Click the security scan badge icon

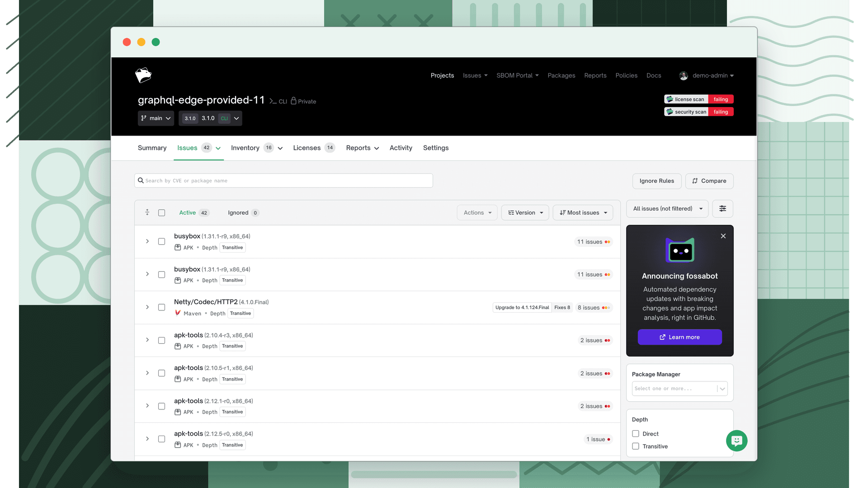[x=670, y=112]
